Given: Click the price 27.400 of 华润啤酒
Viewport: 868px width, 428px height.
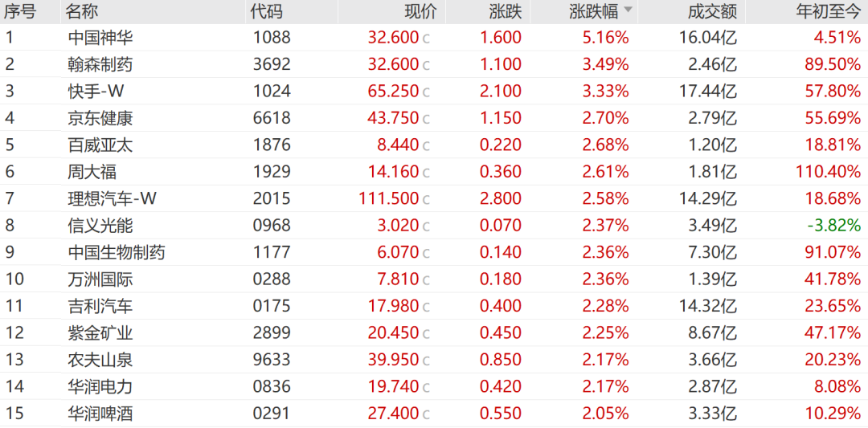Looking at the screenshot, I should point(394,414).
